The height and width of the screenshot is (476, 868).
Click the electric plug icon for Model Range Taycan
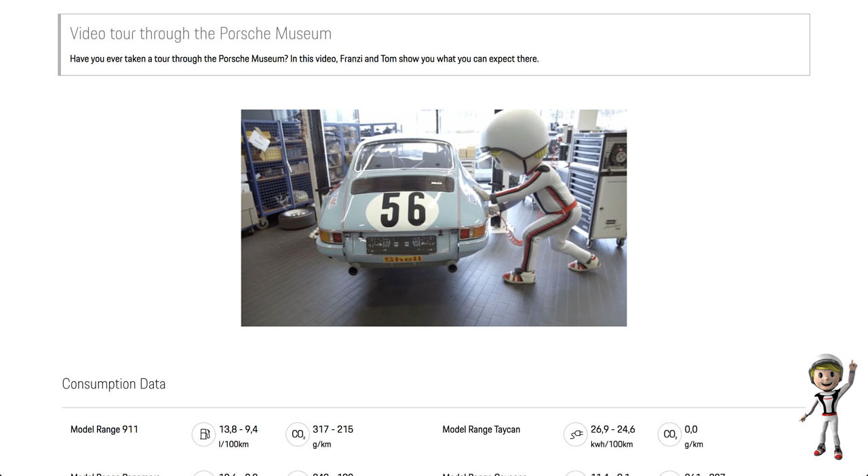pos(576,435)
